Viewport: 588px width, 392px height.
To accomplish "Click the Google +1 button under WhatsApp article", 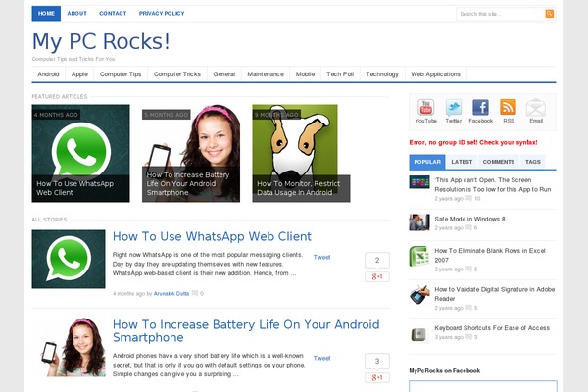I will (x=377, y=276).
